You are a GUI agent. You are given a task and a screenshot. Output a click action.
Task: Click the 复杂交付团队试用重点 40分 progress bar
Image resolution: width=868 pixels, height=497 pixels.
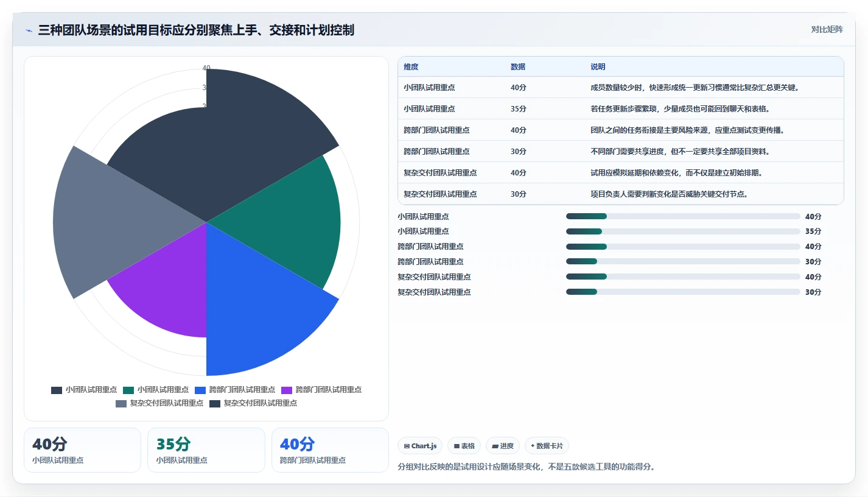[683, 277]
